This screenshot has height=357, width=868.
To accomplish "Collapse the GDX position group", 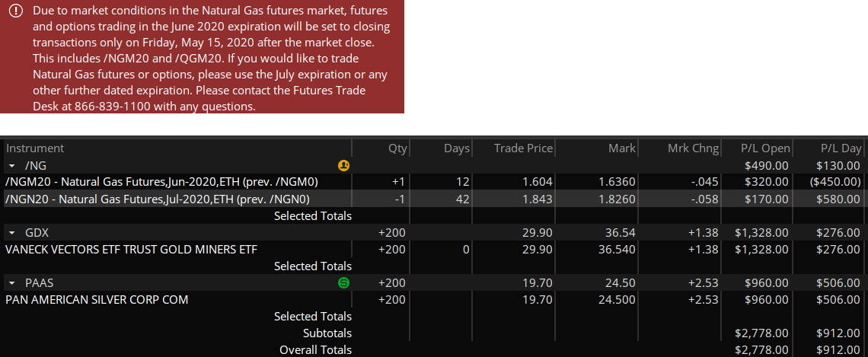I will pos(13,232).
